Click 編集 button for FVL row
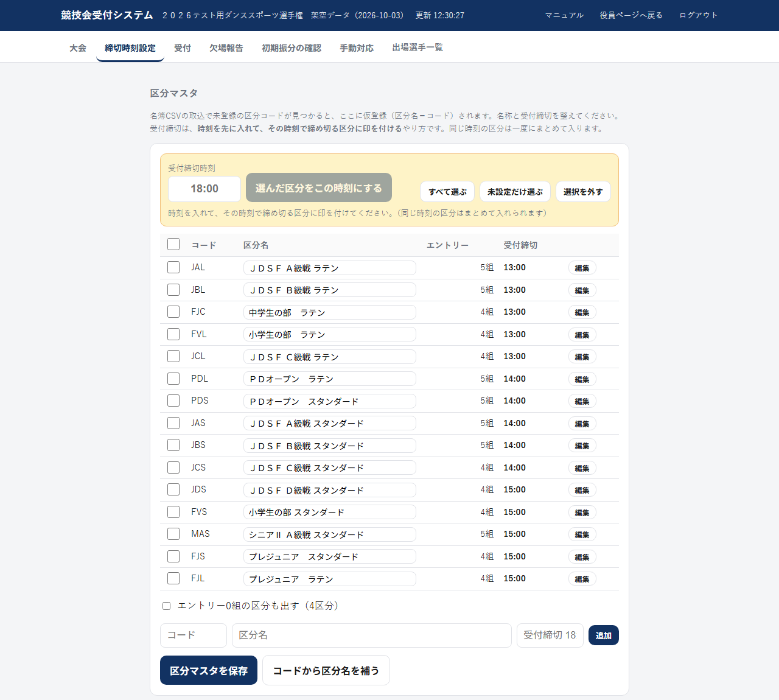The height and width of the screenshot is (700, 779). pyautogui.click(x=582, y=335)
